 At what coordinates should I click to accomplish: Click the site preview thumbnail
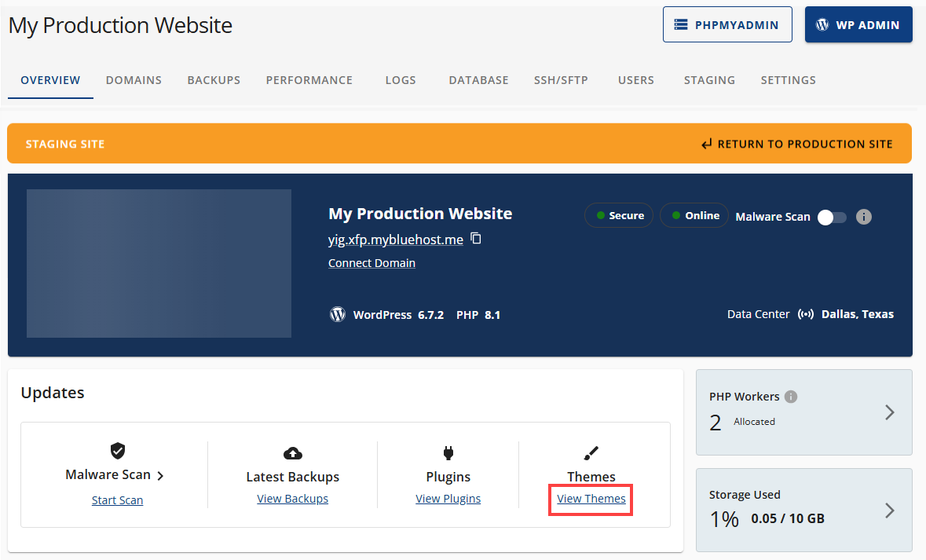159,263
